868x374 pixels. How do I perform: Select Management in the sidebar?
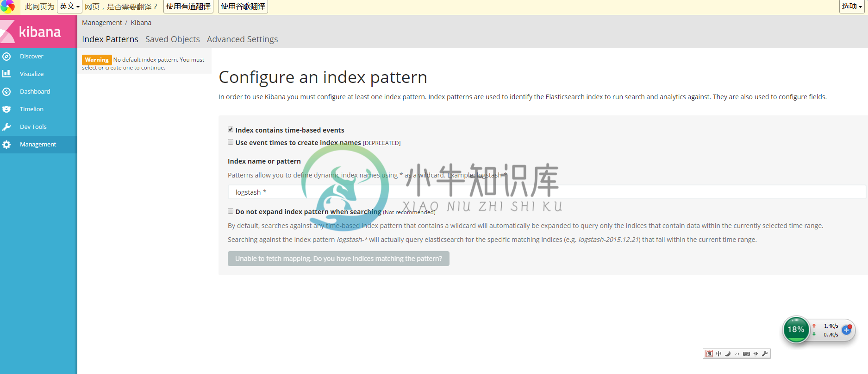pyautogui.click(x=38, y=145)
